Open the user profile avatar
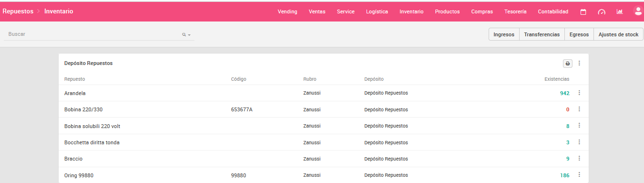 click(638, 11)
